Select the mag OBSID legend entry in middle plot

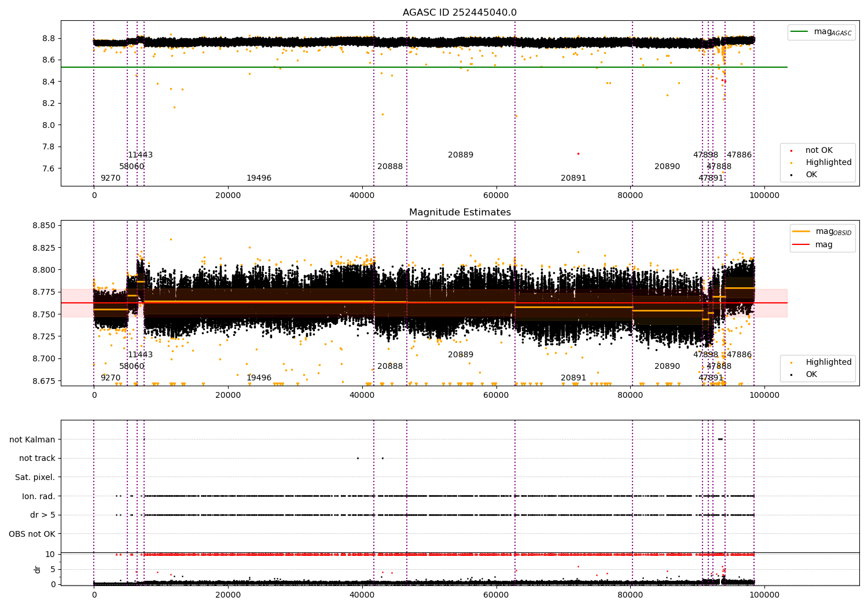pos(822,232)
